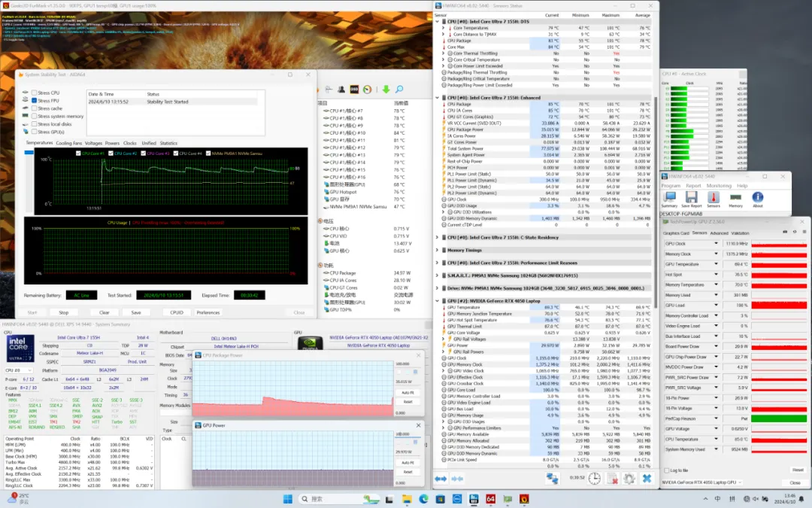Enable the Stress GPU(s) checkbox
812x508 pixels.
[34, 132]
